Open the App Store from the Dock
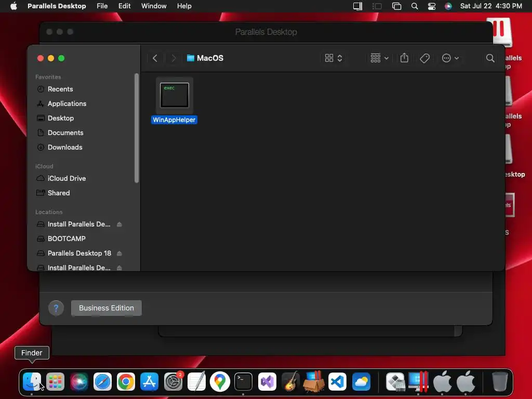Image resolution: width=532 pixels, height=399 pixels. click(x=149, y=381)
